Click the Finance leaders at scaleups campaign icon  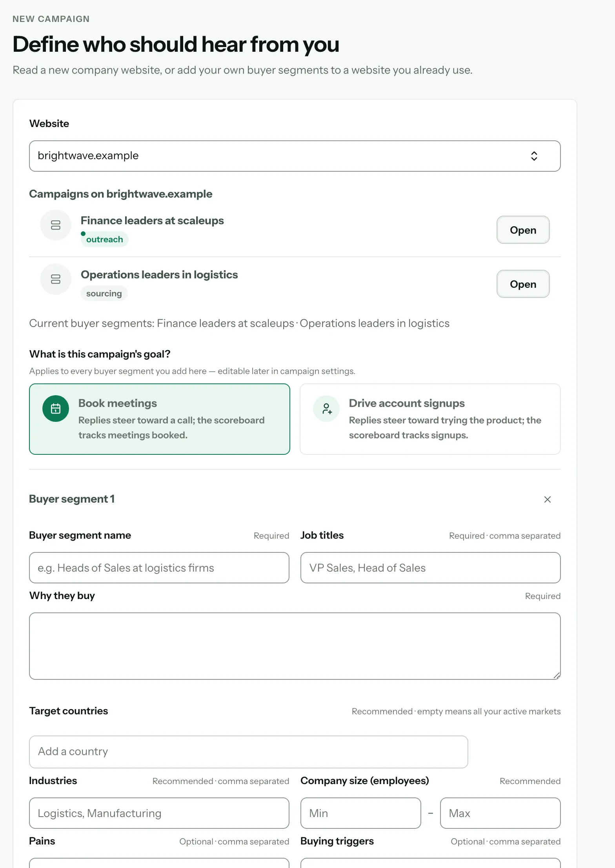(x=56, y=225)
